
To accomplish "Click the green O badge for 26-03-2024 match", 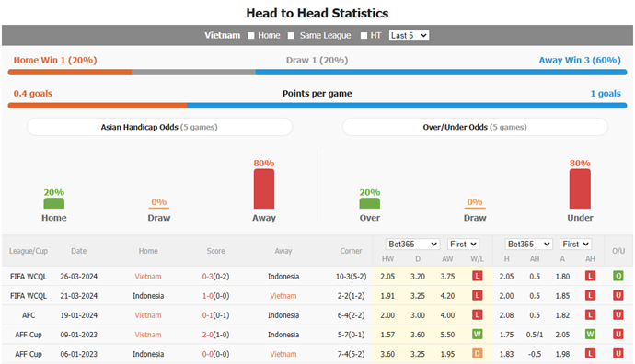I will tap(618, 277).
